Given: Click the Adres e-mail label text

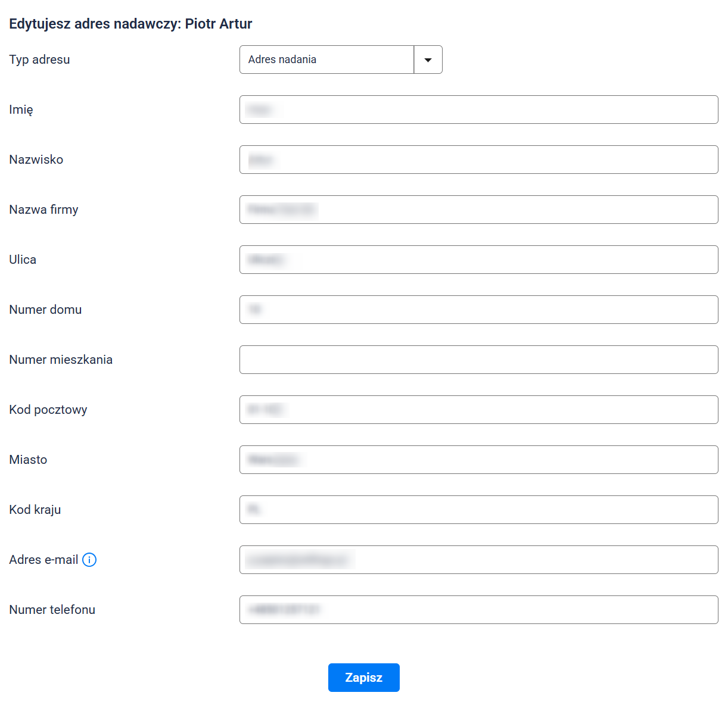Looking at the screenshot, I should point(43,560).
